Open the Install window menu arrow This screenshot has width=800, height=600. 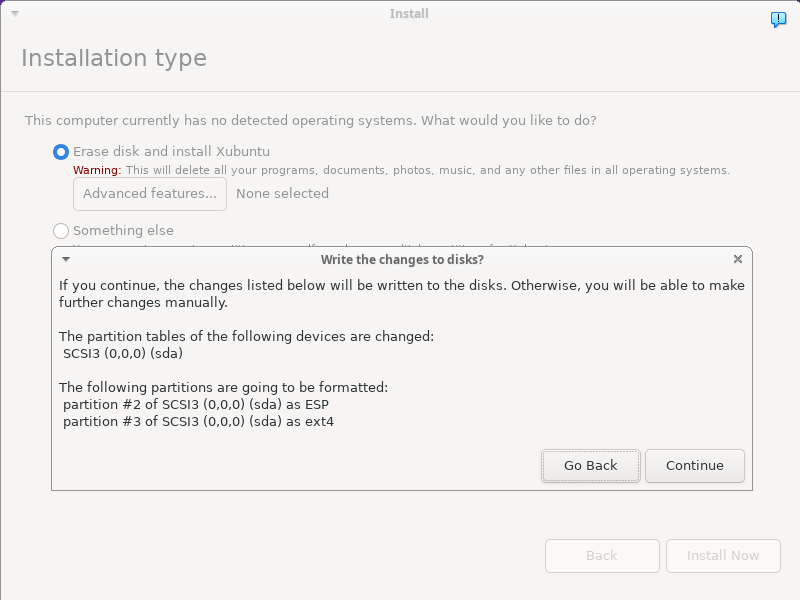tap(15, 14)
